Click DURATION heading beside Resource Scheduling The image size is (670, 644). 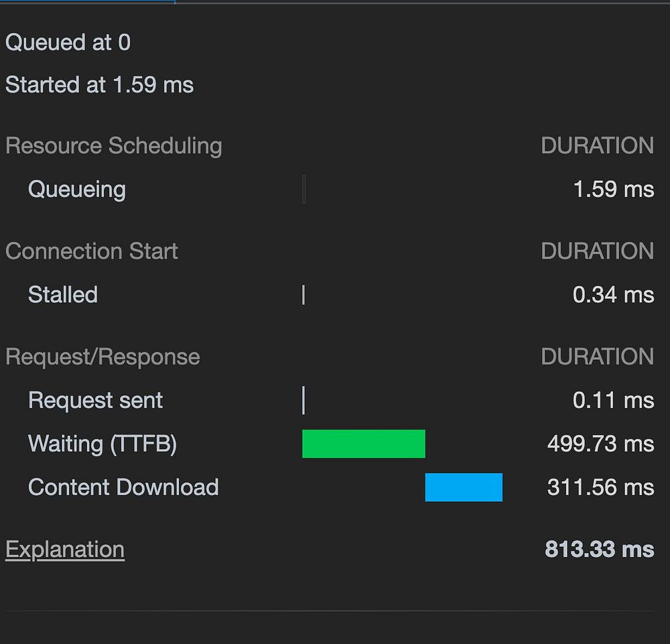click(x=597, y=146)
